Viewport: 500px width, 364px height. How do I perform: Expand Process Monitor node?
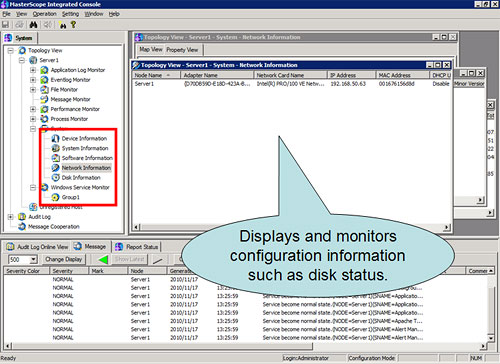point(33,119)
